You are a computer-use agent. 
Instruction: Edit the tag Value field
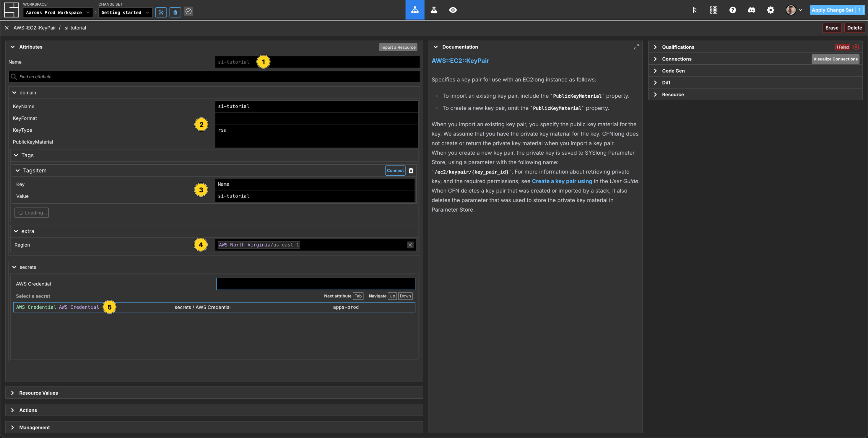point(315,196)
